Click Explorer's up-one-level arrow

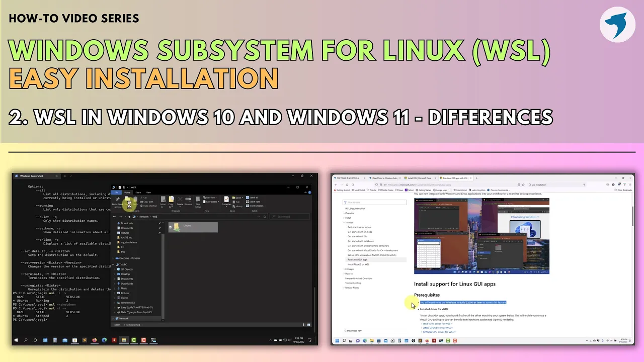(129, 217)
